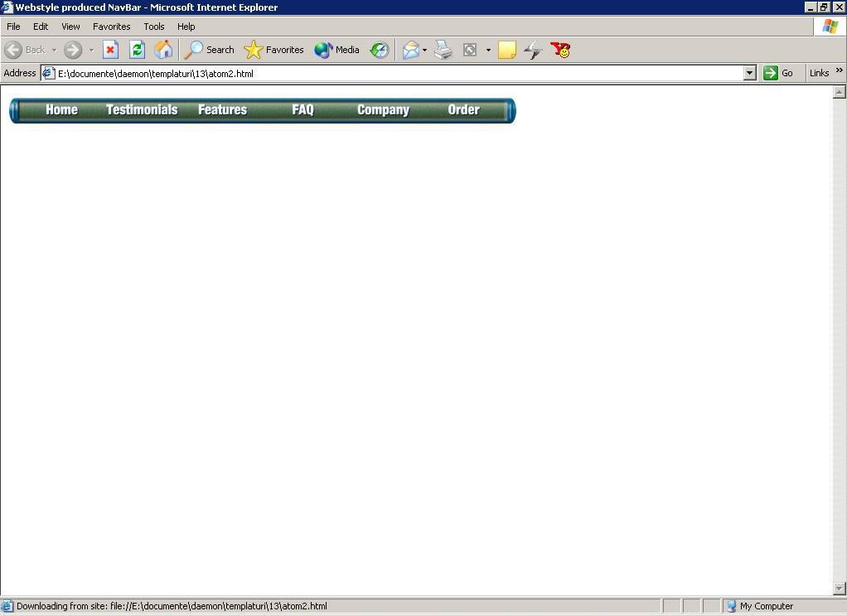Click the Go button

pyautogui.click(x=778, y=73)
